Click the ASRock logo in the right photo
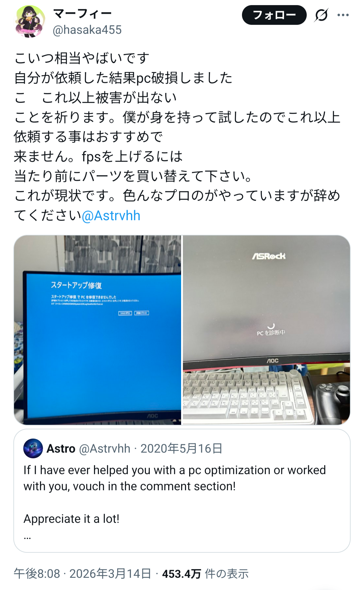This screenshot has height=590, width=364. pyautogui.click(x=269, y=256)
